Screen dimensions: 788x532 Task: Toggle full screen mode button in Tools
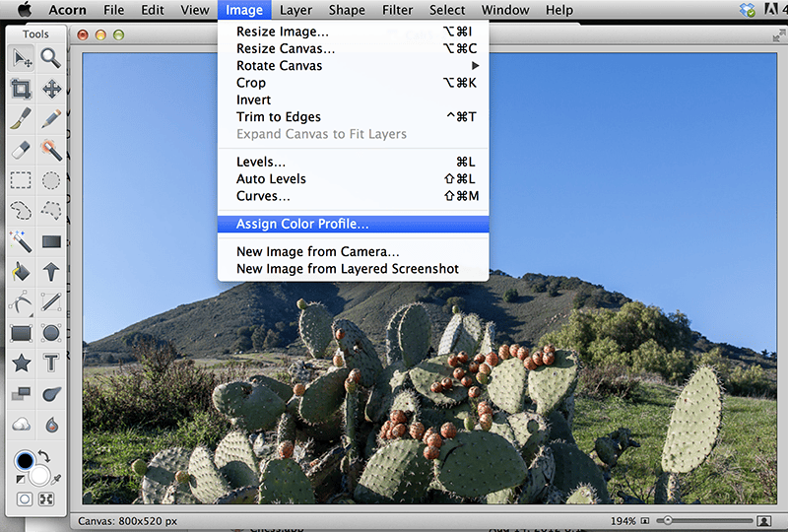46,499
